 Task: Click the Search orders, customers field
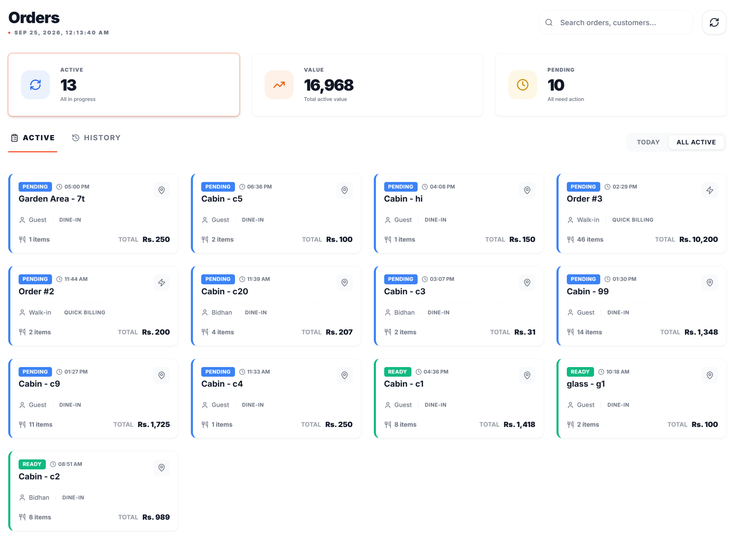(x=616, y=23)
